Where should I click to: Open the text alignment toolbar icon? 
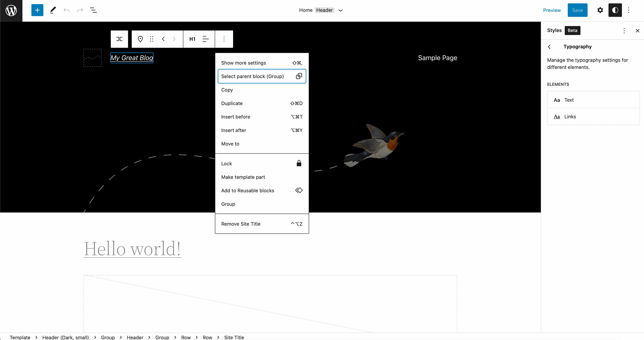pyautogui.click(x=206, y=39)
